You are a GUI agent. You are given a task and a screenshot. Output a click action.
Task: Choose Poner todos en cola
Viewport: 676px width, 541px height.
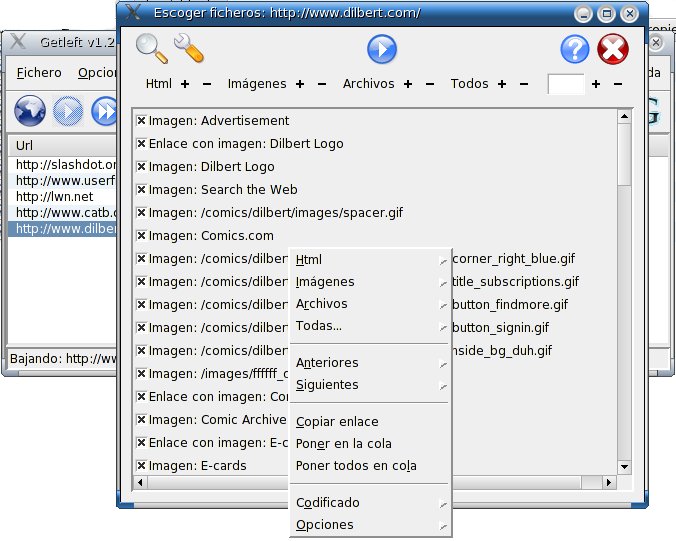click(x=371, y=466)
